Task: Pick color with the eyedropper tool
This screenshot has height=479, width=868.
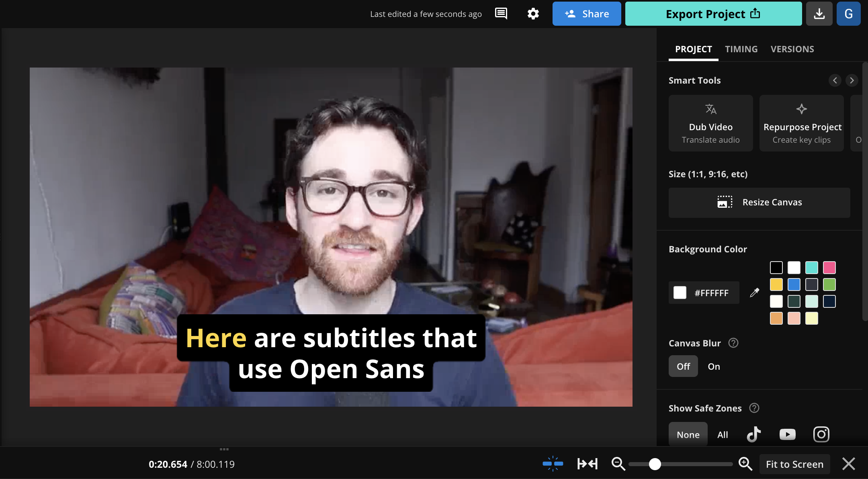Action: coord(755,293)
